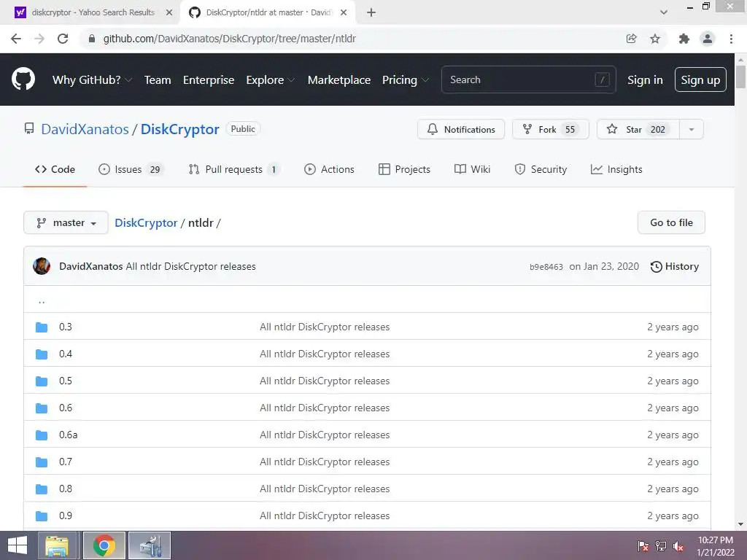Click the browser forward arrow
The image size is (747, 560).
point(39,39)
